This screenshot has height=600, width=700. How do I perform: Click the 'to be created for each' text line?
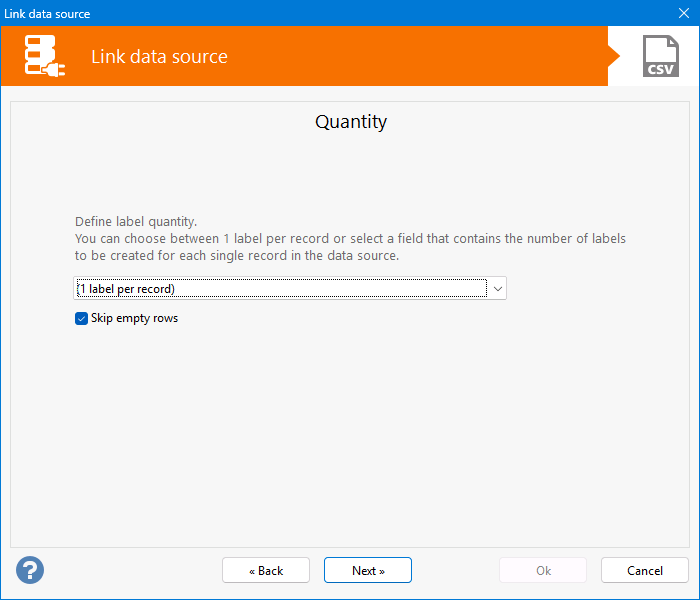tap(237, 256)
